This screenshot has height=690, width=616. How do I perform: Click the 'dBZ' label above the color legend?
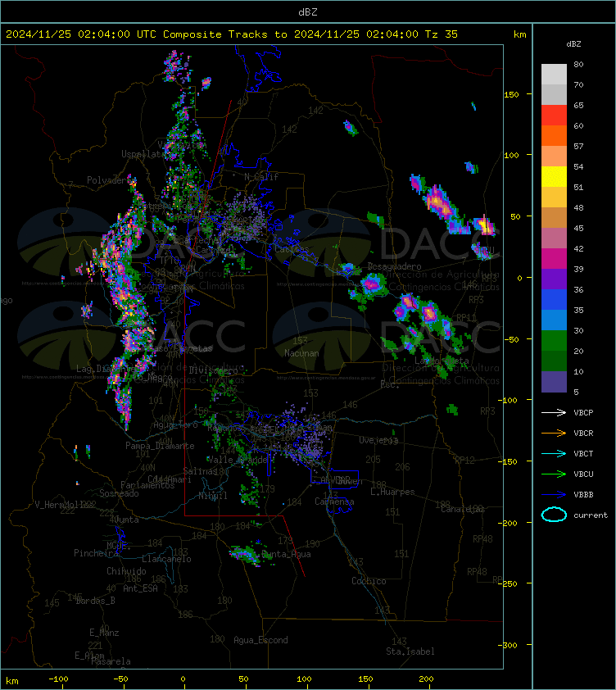pyautogui.click(x=573, y=44)
